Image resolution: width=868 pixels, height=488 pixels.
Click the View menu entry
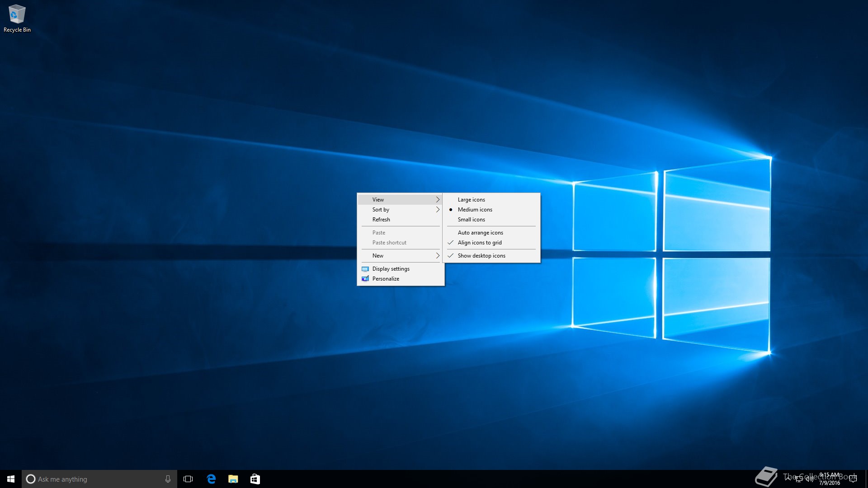click(x=401, y=200)
